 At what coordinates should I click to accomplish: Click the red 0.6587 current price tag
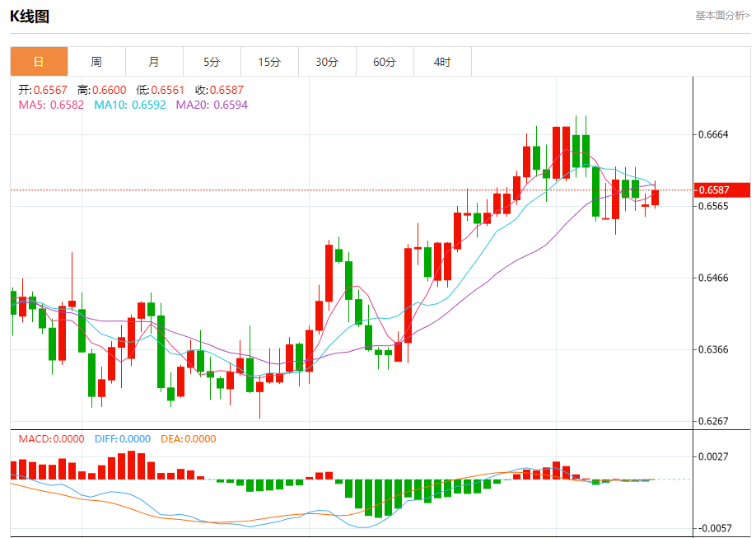(x=722, y=190)
